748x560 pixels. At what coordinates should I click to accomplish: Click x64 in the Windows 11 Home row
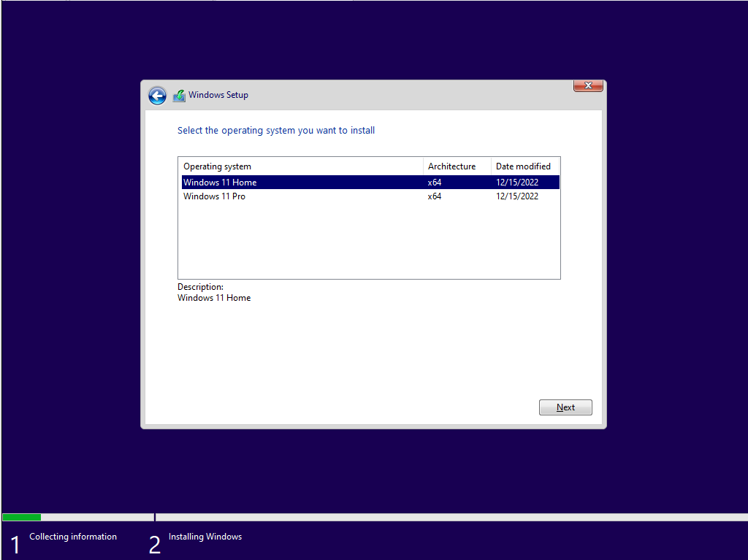tap(434, 183)
